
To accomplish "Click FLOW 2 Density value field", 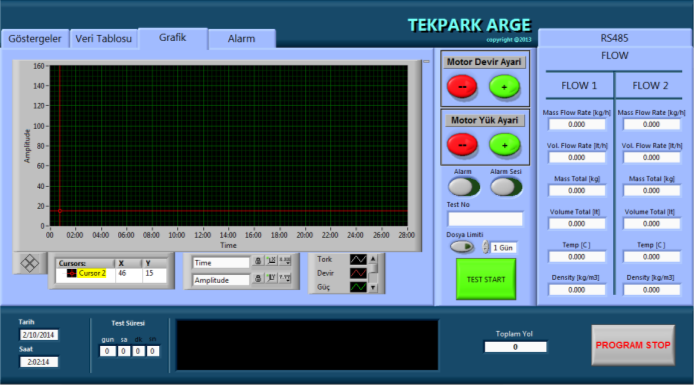I will tap(652, 290).
